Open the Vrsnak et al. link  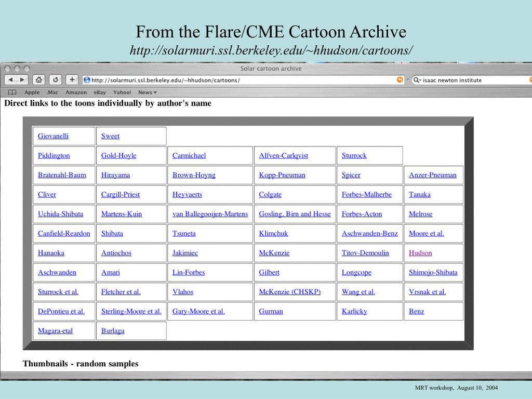(427, 292)
